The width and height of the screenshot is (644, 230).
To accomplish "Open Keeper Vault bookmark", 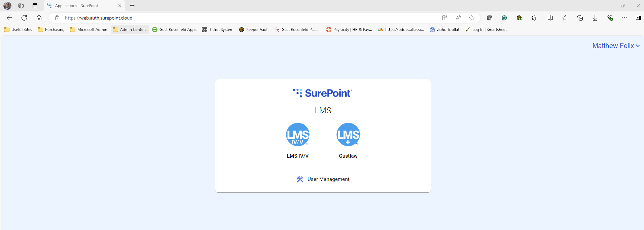I will (254, 30).
